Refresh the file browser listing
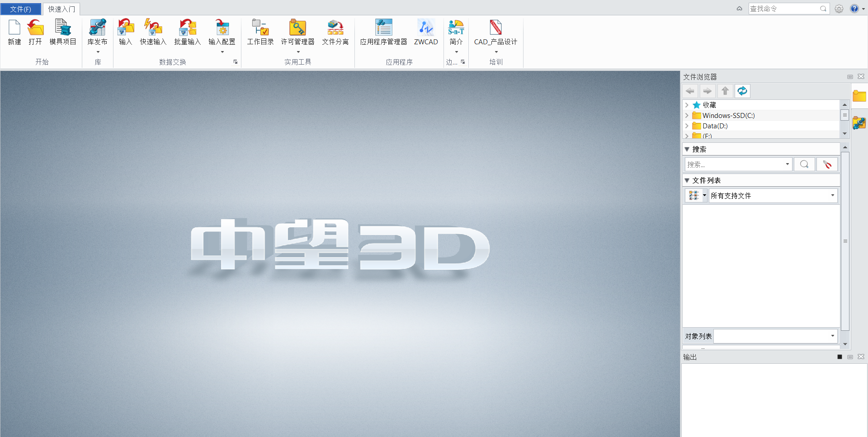Viewport: 868px width, 437px height. (x=742, y=91)
